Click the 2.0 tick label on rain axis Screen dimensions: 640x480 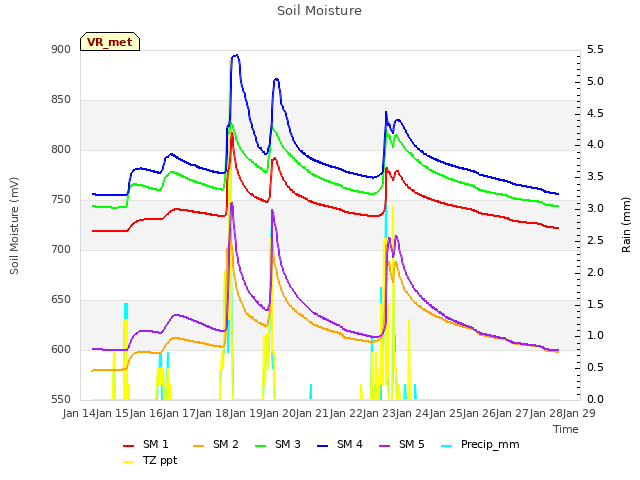596,272
